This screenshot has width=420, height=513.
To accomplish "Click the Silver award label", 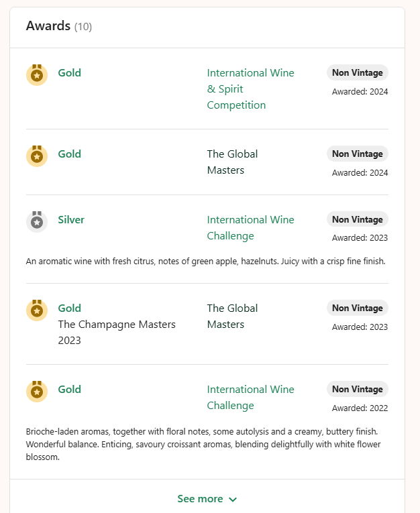I will (x=71, y=219).
